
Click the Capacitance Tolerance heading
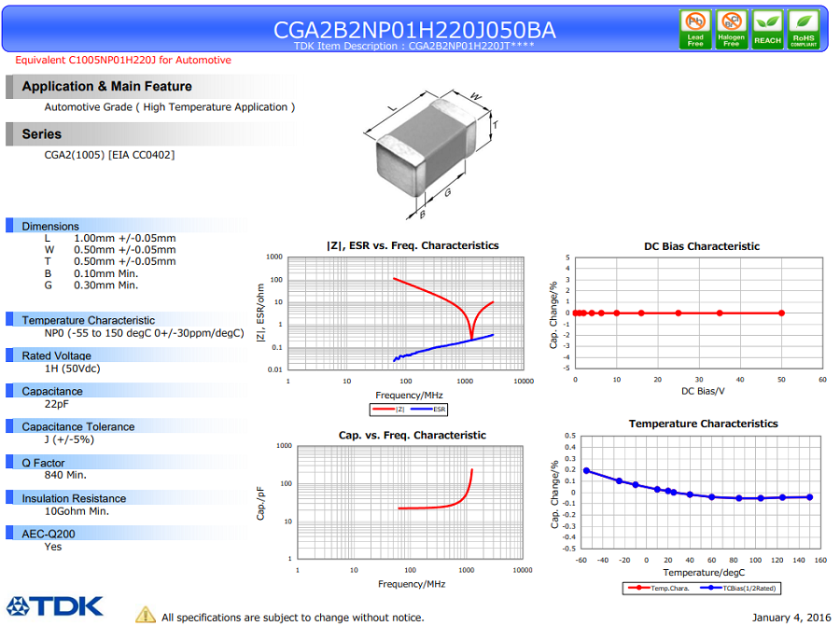(x=78, y=426)
